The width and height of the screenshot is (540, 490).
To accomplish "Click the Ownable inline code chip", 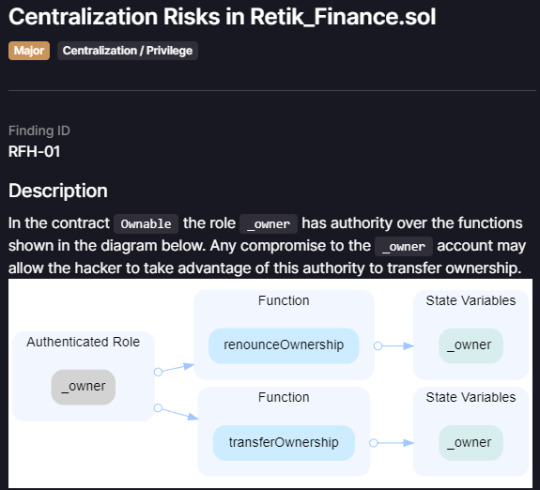I will 146,224.
